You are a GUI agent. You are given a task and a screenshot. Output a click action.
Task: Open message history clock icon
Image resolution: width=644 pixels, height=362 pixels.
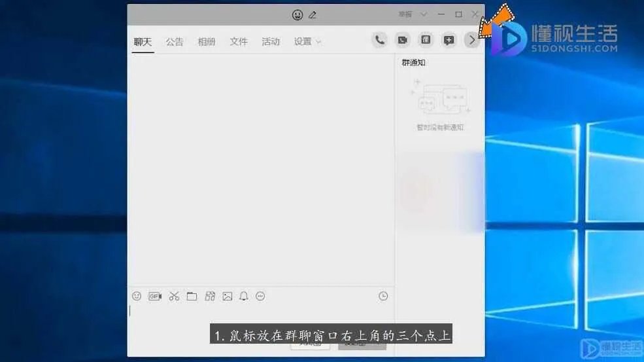[x=383, y=296]
